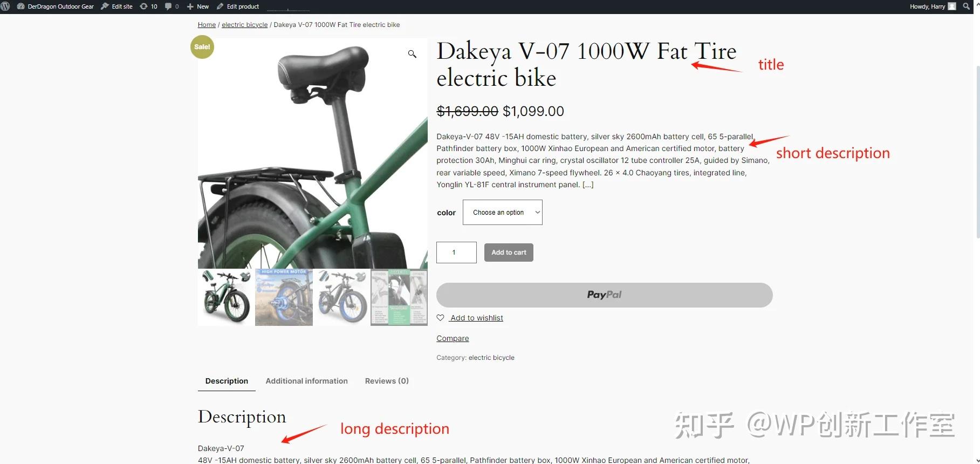980x464 pixels.
Task: Click the Add to cart button
Action: click(x=509, y=253)
